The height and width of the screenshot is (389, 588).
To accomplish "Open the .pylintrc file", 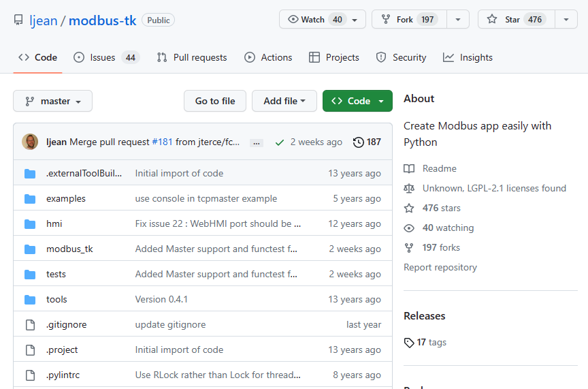I will point(63,375).
